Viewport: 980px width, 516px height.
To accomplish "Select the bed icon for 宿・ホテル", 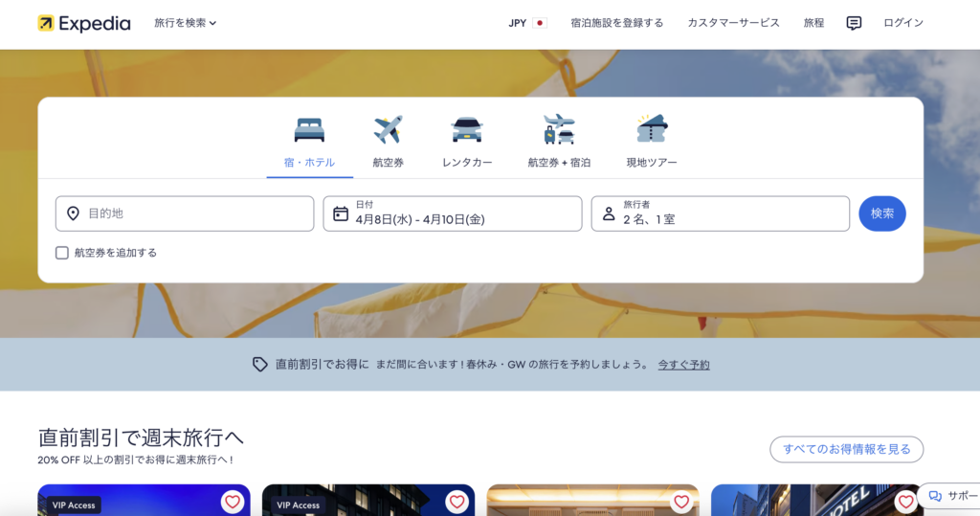I will (x=309, y=129).
